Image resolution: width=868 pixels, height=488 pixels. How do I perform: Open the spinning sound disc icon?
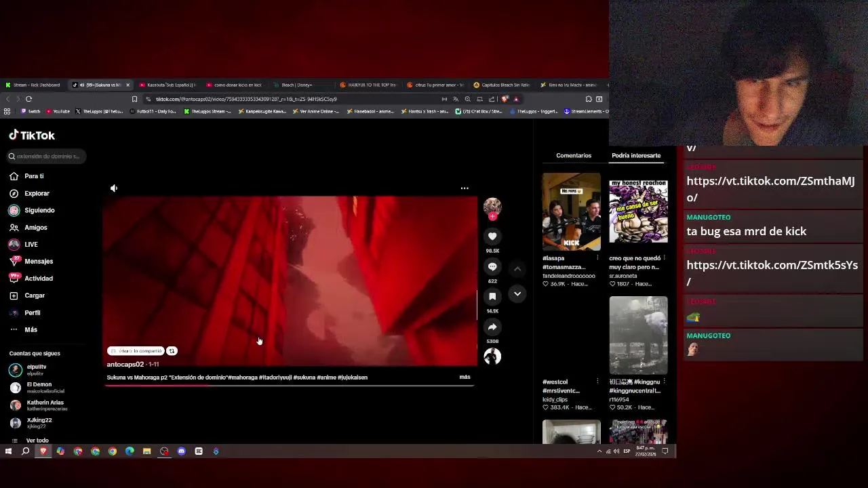(x=492, y=357)
